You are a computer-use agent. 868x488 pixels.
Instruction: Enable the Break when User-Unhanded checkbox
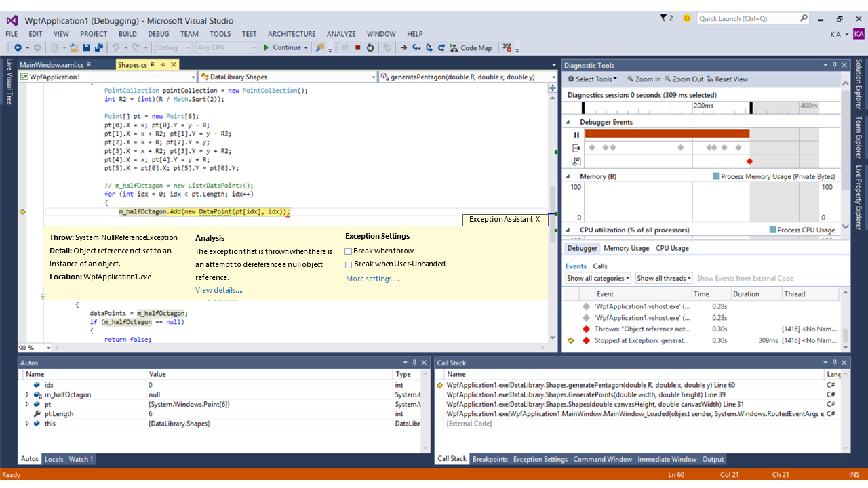coord(349,264)
